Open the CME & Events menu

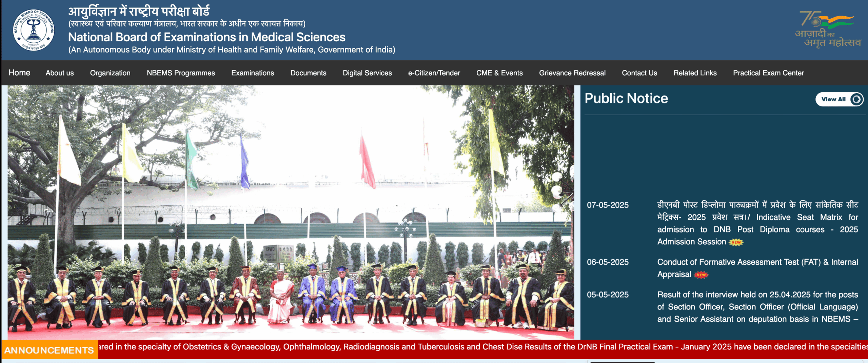pos(499,73)
